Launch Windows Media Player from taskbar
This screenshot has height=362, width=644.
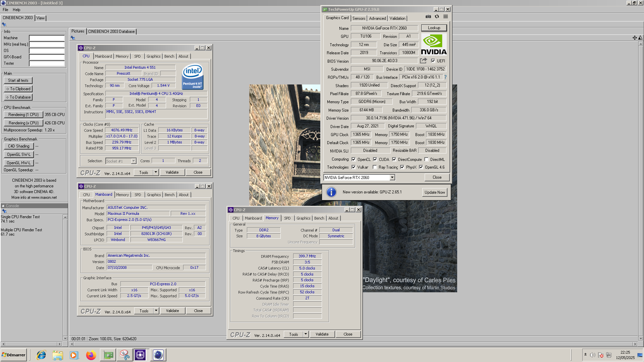(74, 355)
